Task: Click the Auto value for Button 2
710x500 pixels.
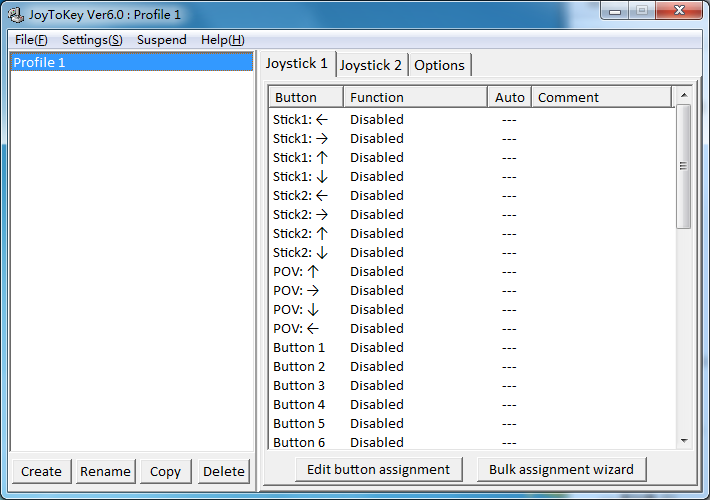Action: click(x=509, y=367)
